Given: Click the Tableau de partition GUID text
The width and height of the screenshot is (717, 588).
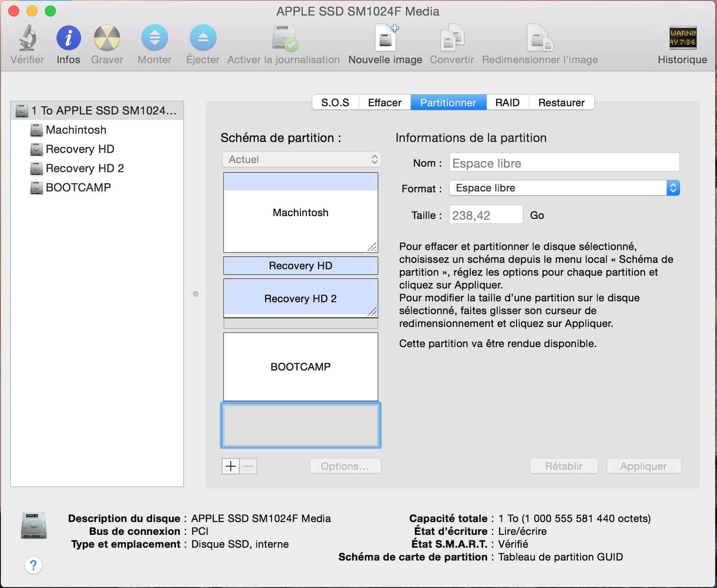Looking at the screenshot, I should click(560, 557).
